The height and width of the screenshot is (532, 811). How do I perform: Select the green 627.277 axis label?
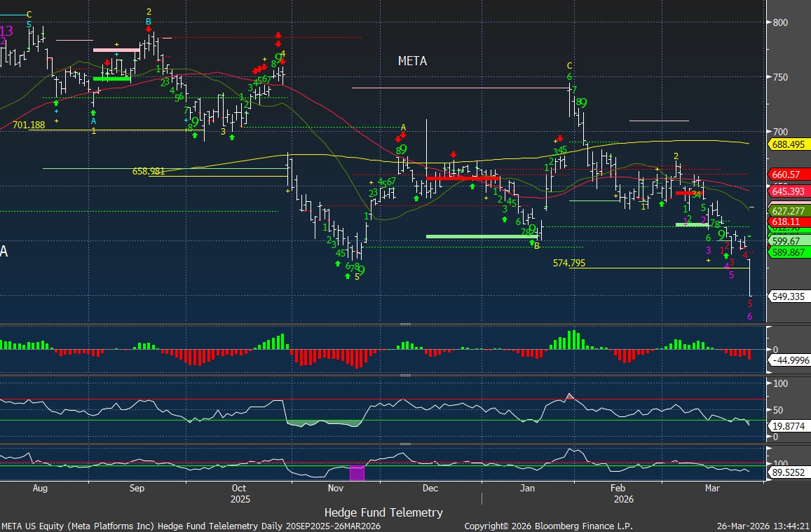tap(789, 210)
